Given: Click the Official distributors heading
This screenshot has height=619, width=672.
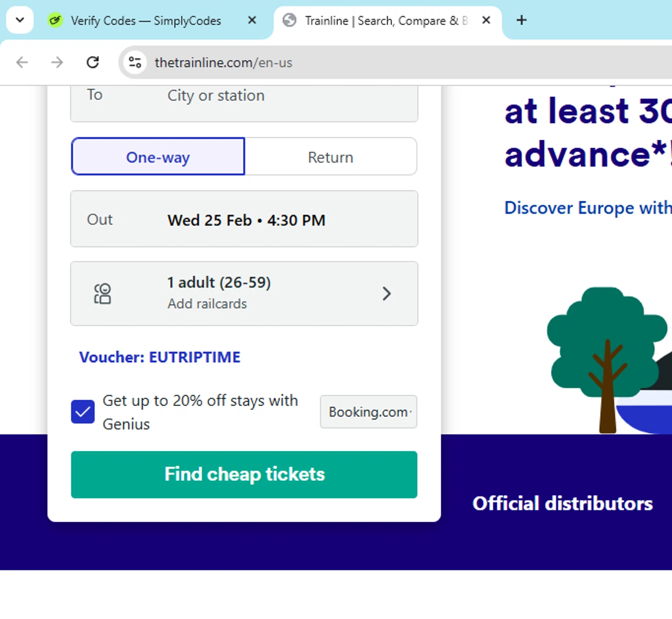Looking at the screenshot, I should [x=563, y=503].
